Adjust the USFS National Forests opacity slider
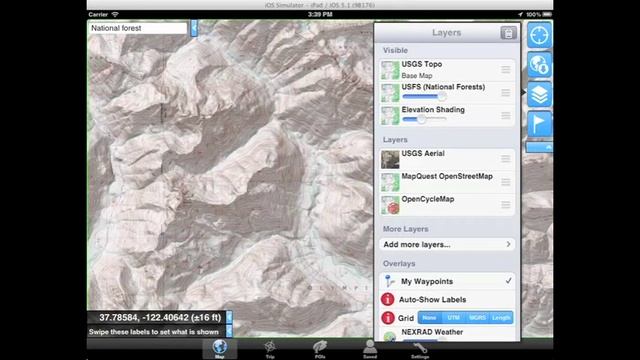The width and height of the screenshot is (640, 360). pyautogui.click(x=424, y=97)
